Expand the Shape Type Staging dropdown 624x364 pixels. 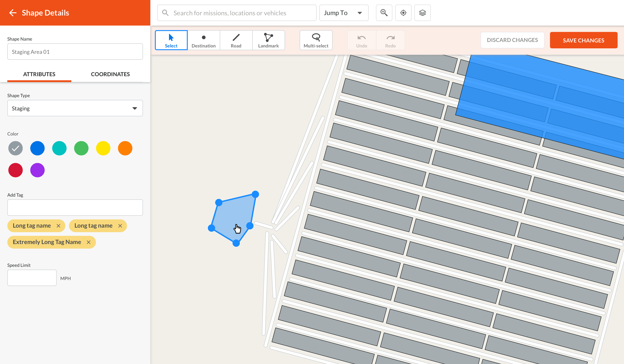pyautogui.click(x=75, y=108)
